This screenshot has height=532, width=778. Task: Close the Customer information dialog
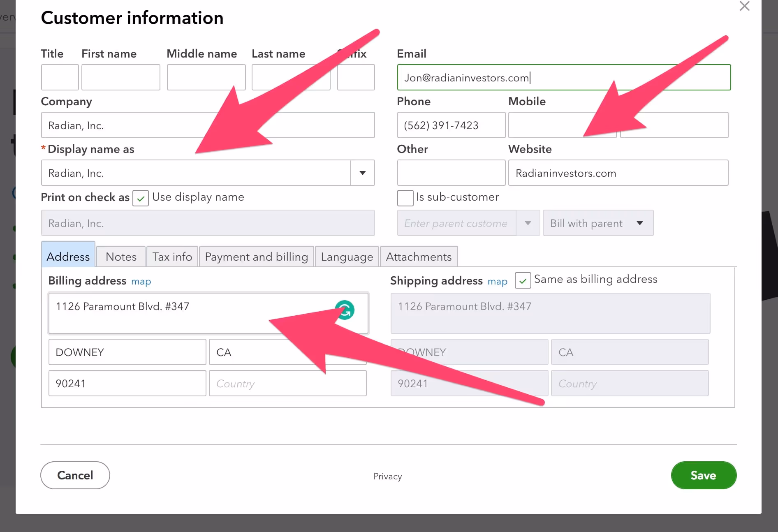[x=744, y=6]
